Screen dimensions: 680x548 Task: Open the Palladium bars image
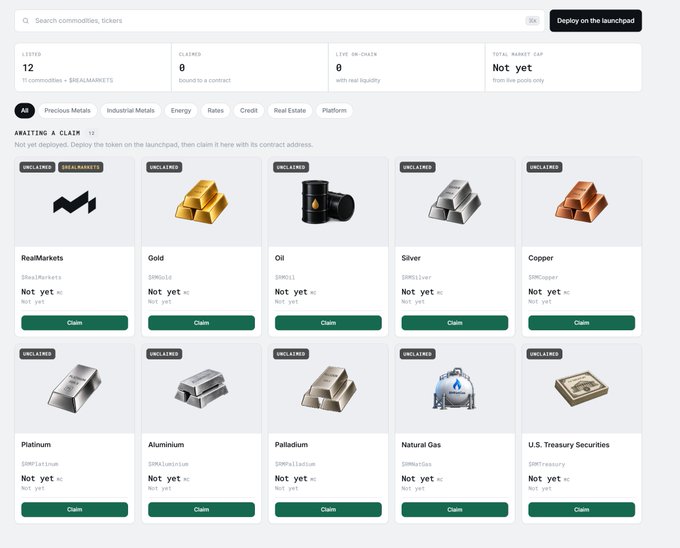[x=328, y=388]
